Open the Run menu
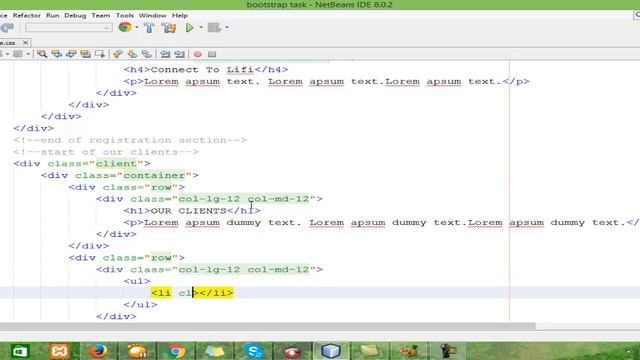 53,15
